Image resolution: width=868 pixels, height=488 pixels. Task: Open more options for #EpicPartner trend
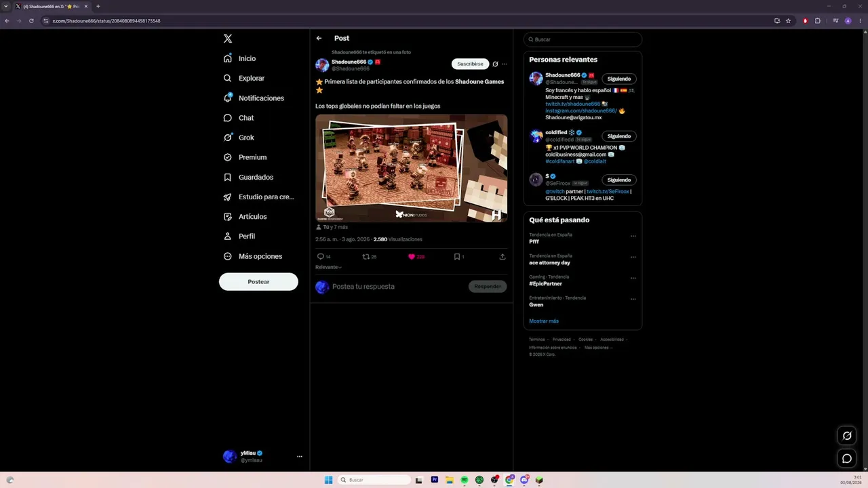tap(633, 278)
